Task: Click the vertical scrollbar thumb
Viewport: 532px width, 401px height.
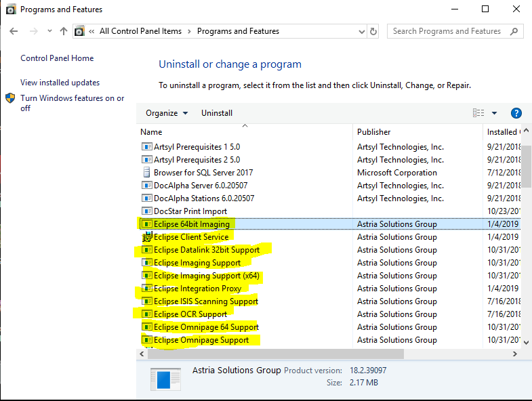Action: (526, 166)
